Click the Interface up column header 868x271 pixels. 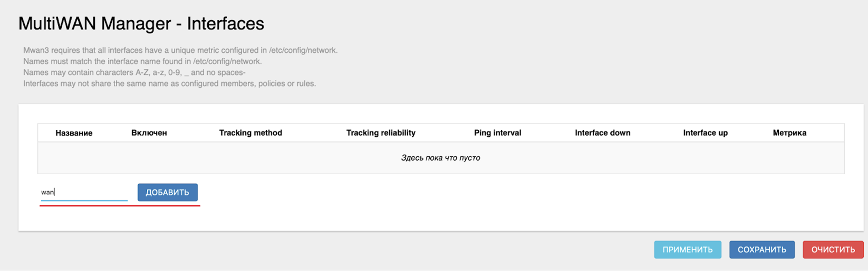705,133
